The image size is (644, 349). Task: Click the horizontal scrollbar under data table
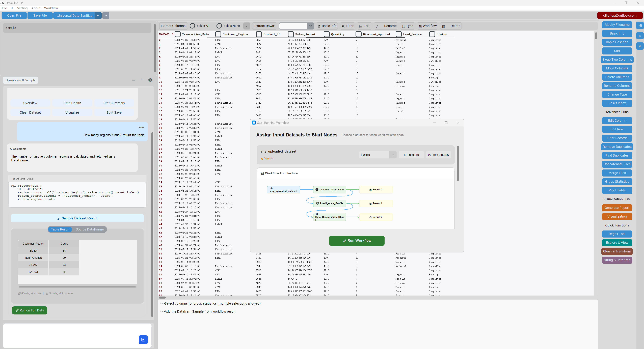pos(163,297)
